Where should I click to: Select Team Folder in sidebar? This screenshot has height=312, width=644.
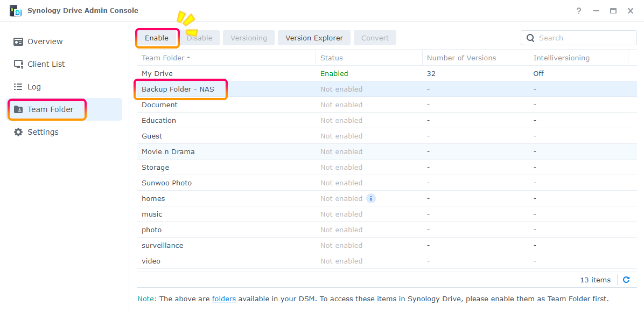click(65, 109)
